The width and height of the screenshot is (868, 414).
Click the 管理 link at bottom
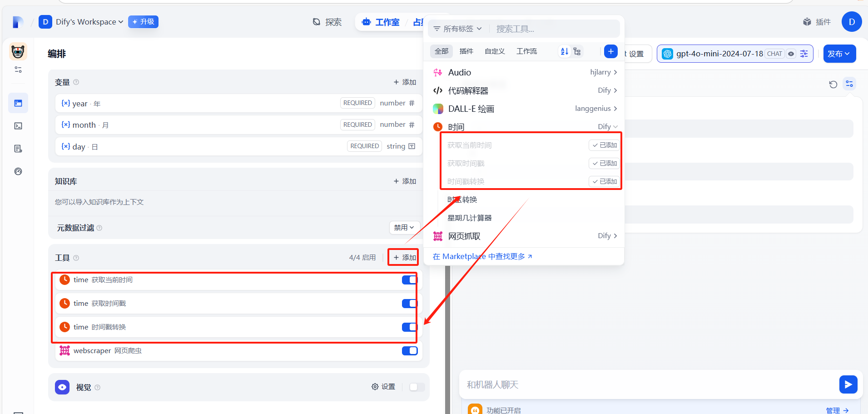pos(837,410)
